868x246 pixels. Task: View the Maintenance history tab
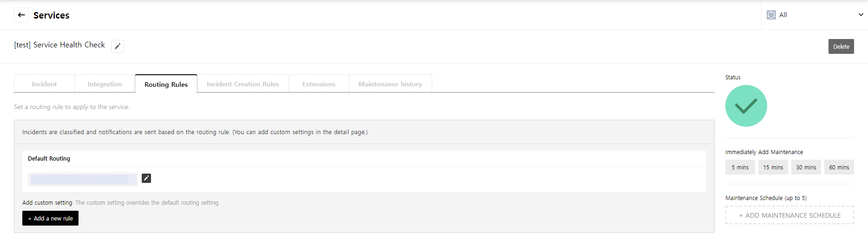[390, 84]
